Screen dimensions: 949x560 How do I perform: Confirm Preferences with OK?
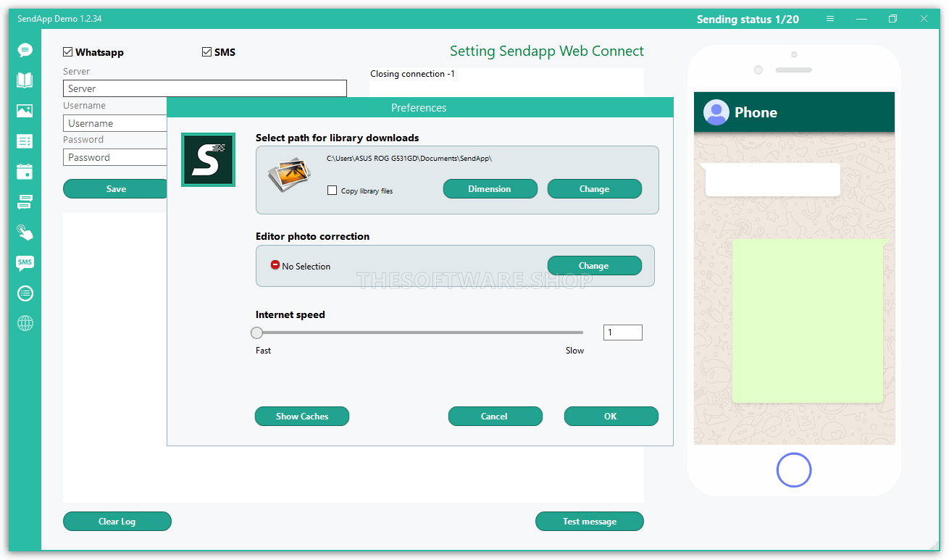point(611,417)
